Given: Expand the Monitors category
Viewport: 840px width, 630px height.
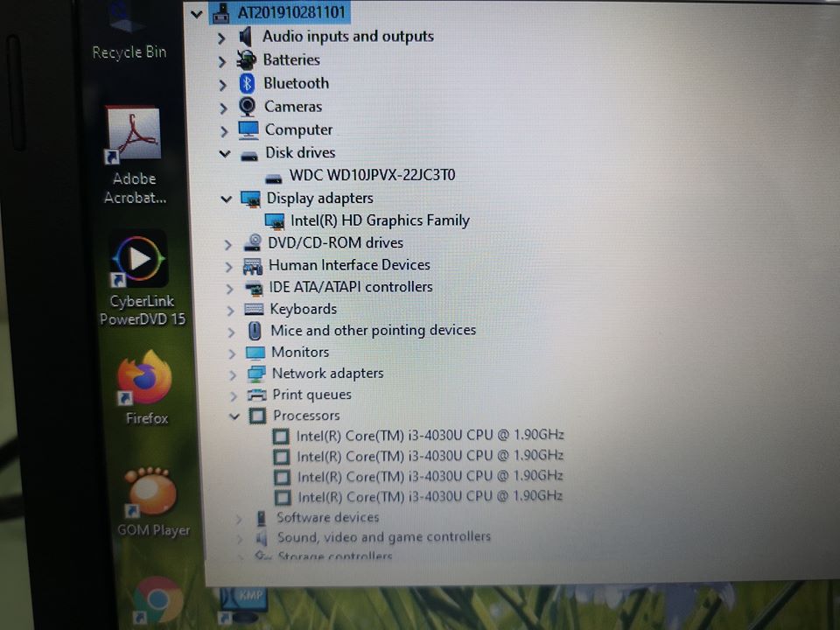Looking at the screenshot, I should pyautogui.click(x=230, y=352).
